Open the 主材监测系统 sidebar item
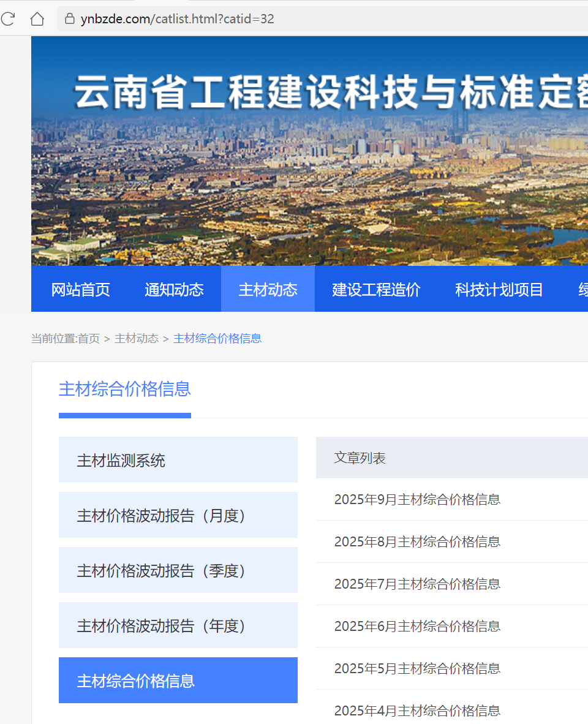Screen dimensions: 588x724 click(178, 460)
